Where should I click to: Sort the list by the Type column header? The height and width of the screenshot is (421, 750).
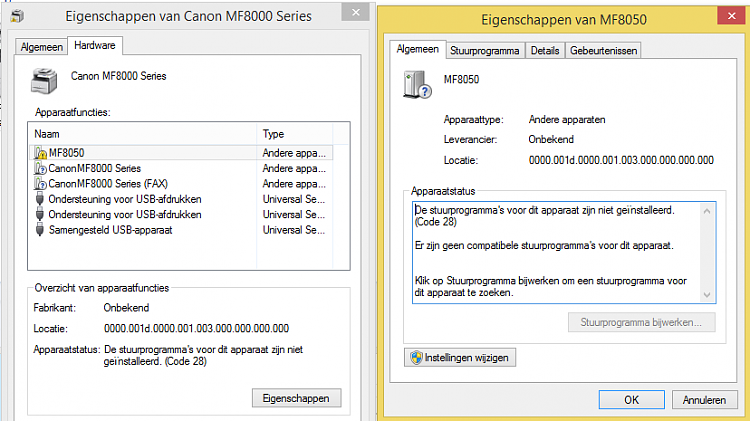295,134
